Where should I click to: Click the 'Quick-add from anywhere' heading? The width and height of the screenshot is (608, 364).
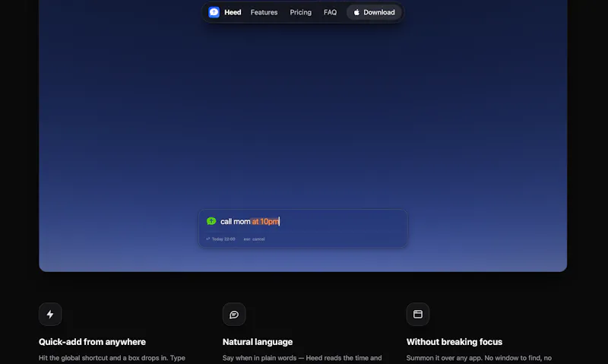click(x=92, y=342)
